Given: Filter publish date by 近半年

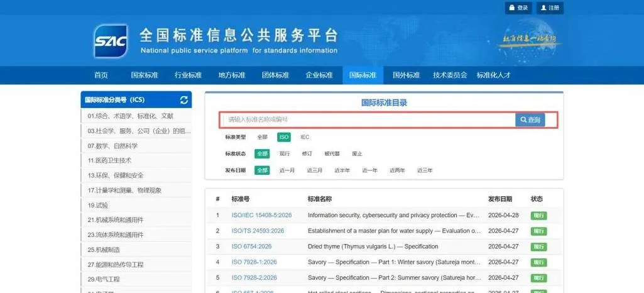Looking at the screenshot, I should point(342,170).
